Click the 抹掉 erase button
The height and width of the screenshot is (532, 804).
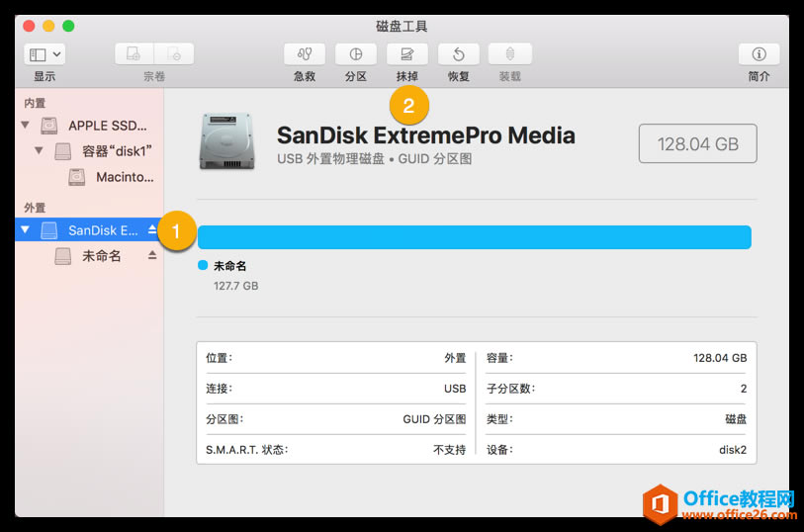click(x=407, y=54)
